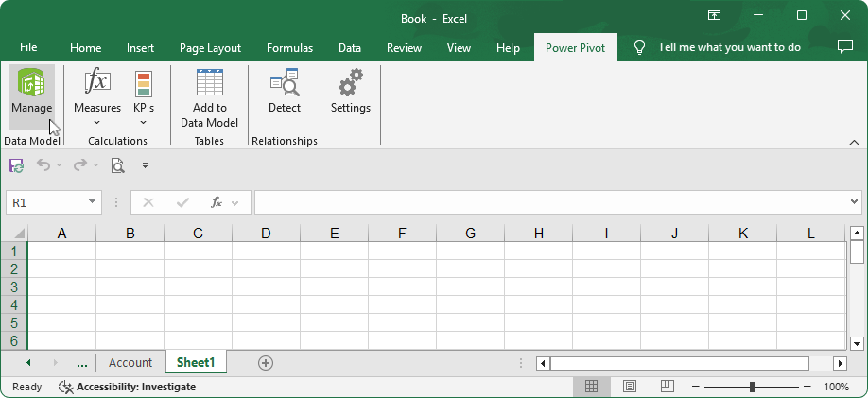Click vertical scrollbar up arrow
Image resolution: width=868 pixels, height=398 pixels.
click(857, 234)
